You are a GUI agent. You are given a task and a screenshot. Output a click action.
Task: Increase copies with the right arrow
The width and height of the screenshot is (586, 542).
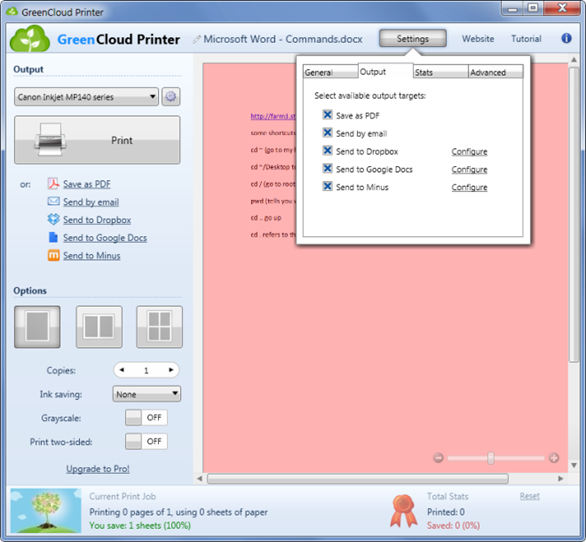pyautogui.click(x=171, y=370)
